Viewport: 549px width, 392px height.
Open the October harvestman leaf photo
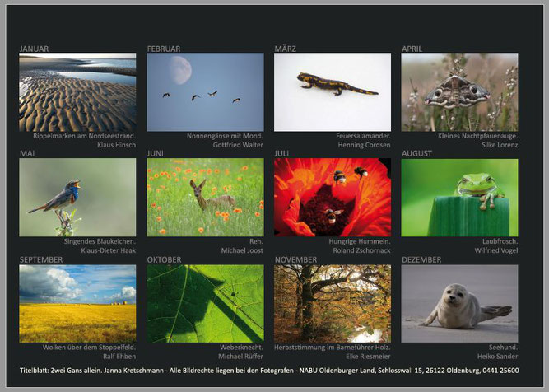205,303
